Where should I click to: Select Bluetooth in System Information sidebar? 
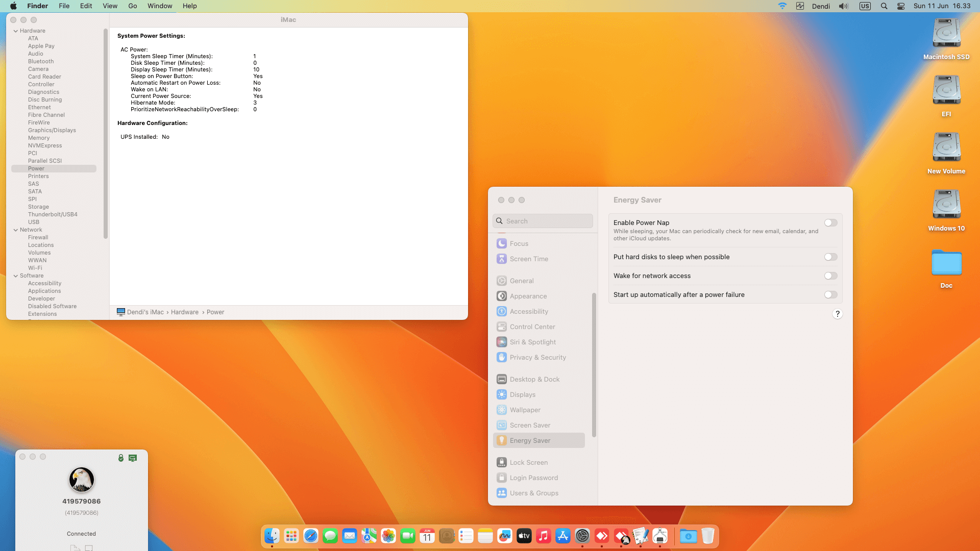click(x=41, y=61)
